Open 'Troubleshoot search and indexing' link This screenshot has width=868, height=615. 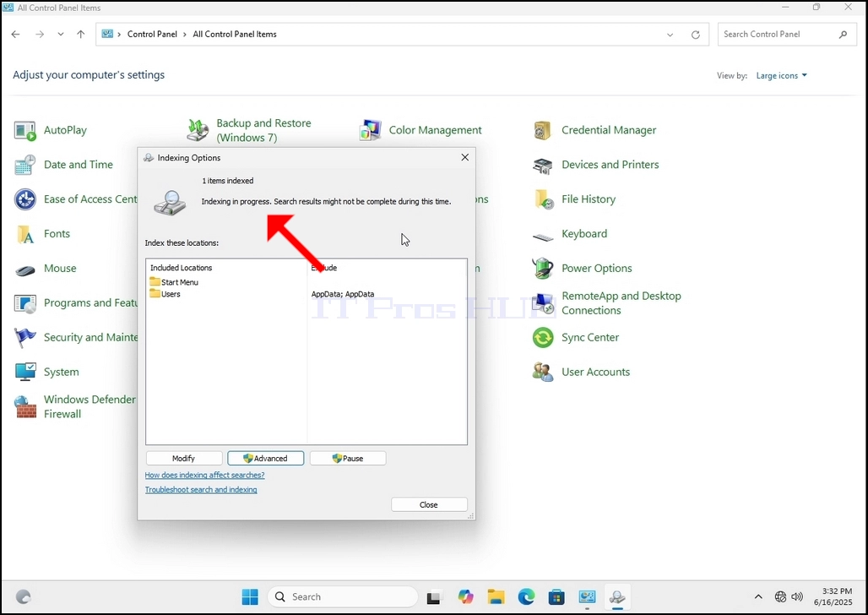click(201, 490)
